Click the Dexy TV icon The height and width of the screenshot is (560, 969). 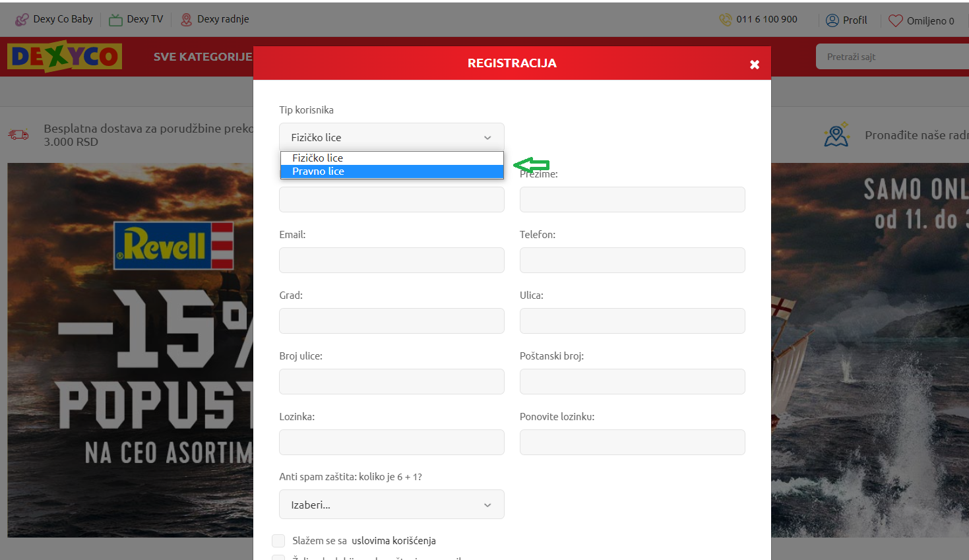[x=116, y=20]
